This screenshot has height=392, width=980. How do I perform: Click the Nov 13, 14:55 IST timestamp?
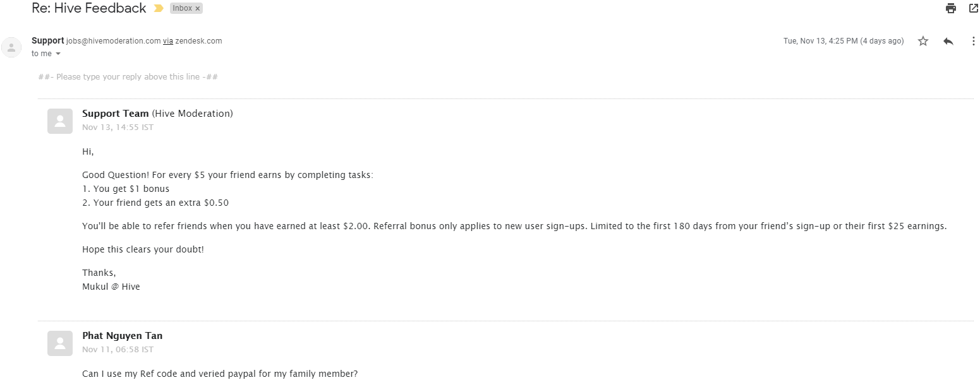click(x=118, y=128)
